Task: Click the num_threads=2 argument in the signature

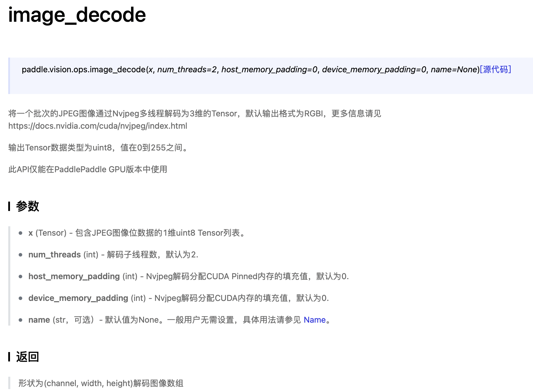Action: (187, 70)
